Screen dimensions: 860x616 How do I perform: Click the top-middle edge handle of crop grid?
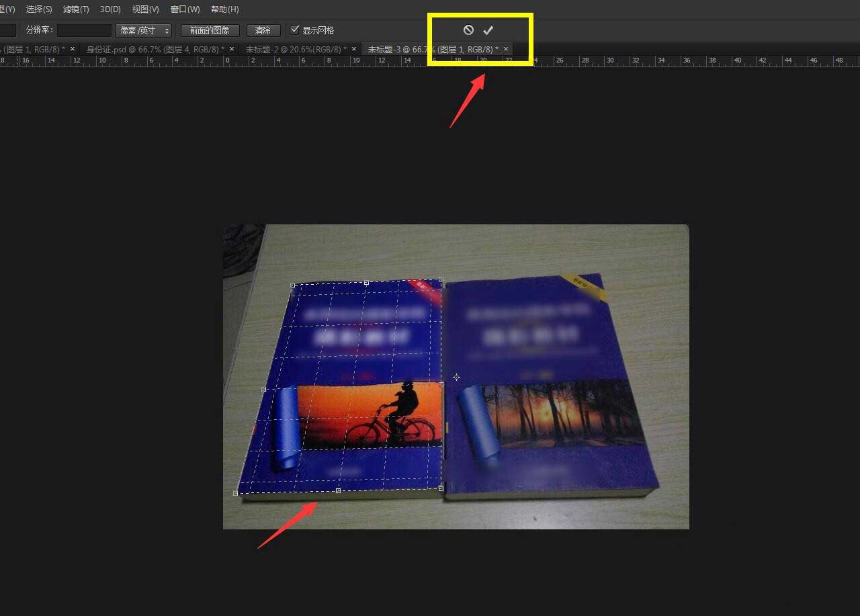click(366, 282)
